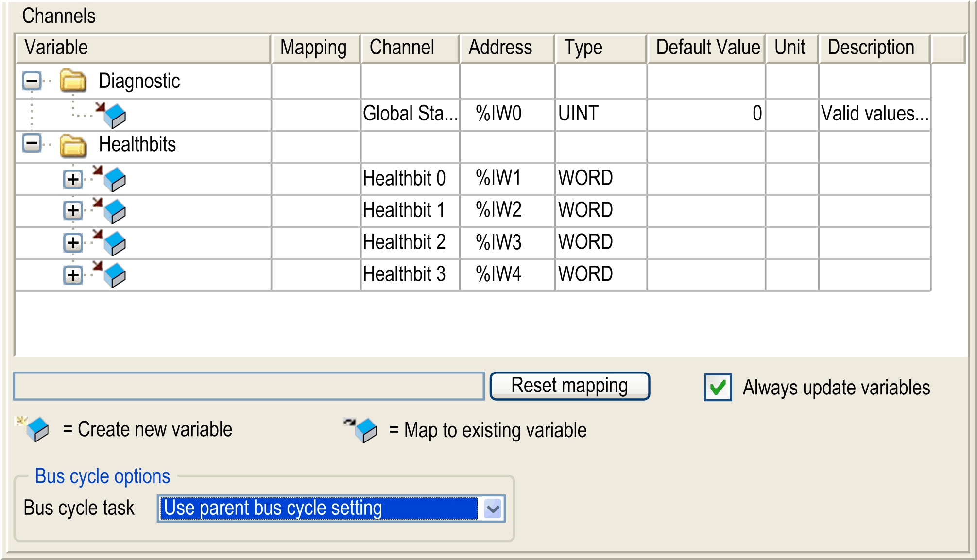Open the Bus cycle task dropdown
This screenshot has width=977, height=560.
(494, 509)
